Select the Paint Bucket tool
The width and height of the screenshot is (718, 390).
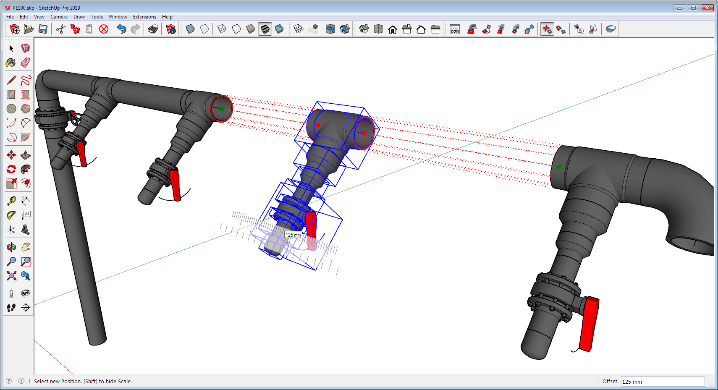pos(11,63)
